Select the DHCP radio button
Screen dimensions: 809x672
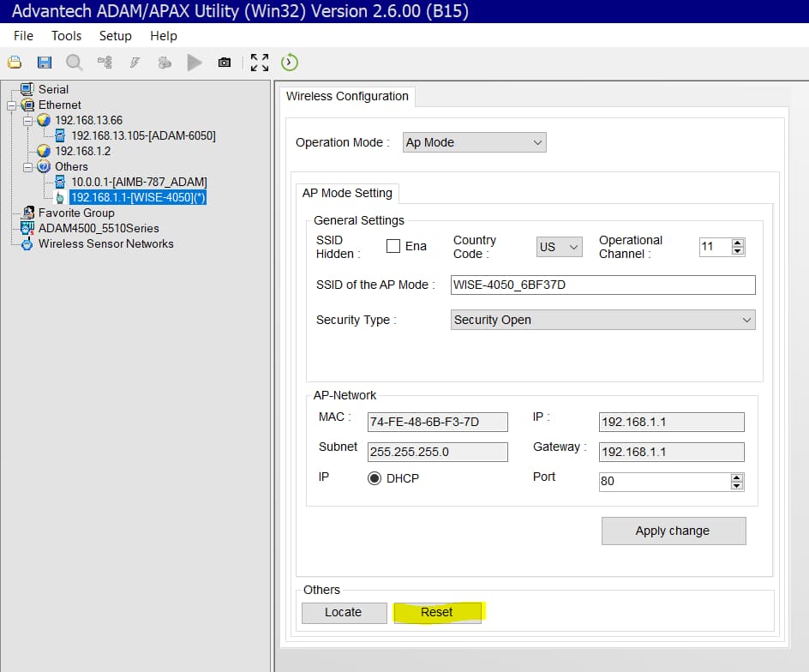coord(375,478)
